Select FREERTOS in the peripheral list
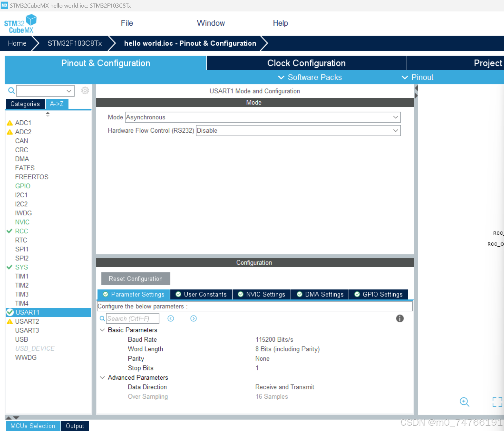The height and width of the screenshot is (431, 504). click(32, 177)
